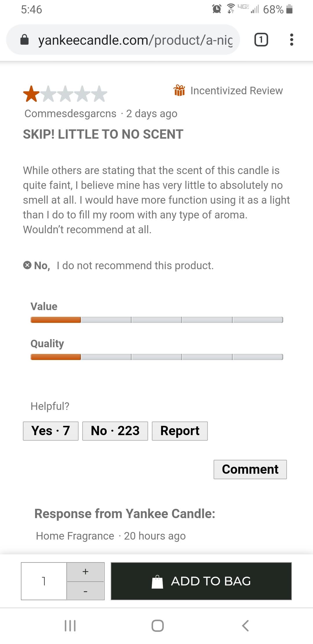Go back with Android back arrow
The width and height of the screenshot is (313, 644).
click(x=245, y=626)
